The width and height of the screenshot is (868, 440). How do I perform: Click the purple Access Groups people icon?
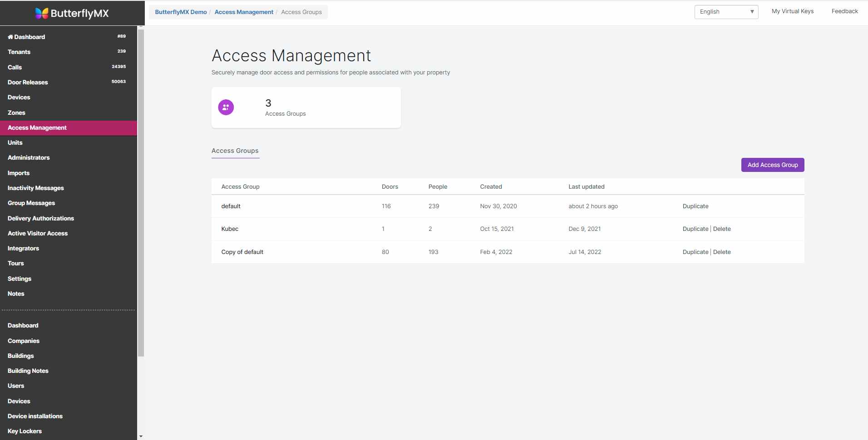pyautogui.click(x=226, y=107)
